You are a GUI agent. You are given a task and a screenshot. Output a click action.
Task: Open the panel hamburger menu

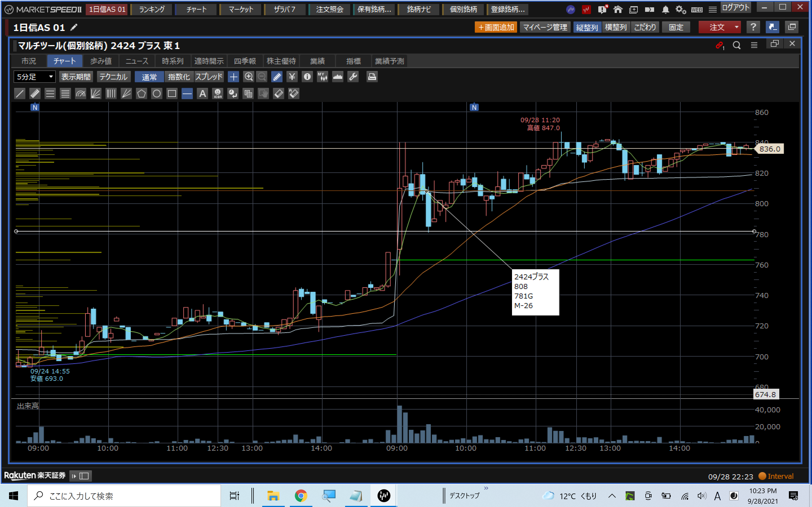[754, 45]
